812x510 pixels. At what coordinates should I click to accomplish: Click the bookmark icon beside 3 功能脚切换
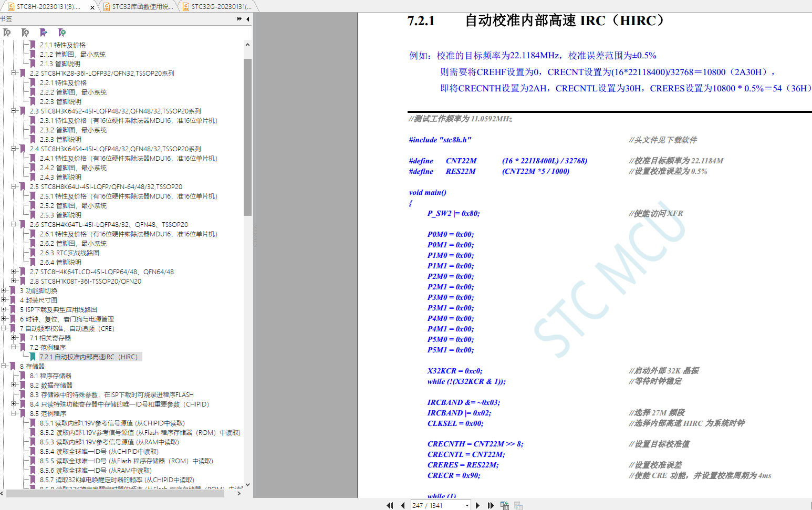pyautogui.click(x=13, y=291)
